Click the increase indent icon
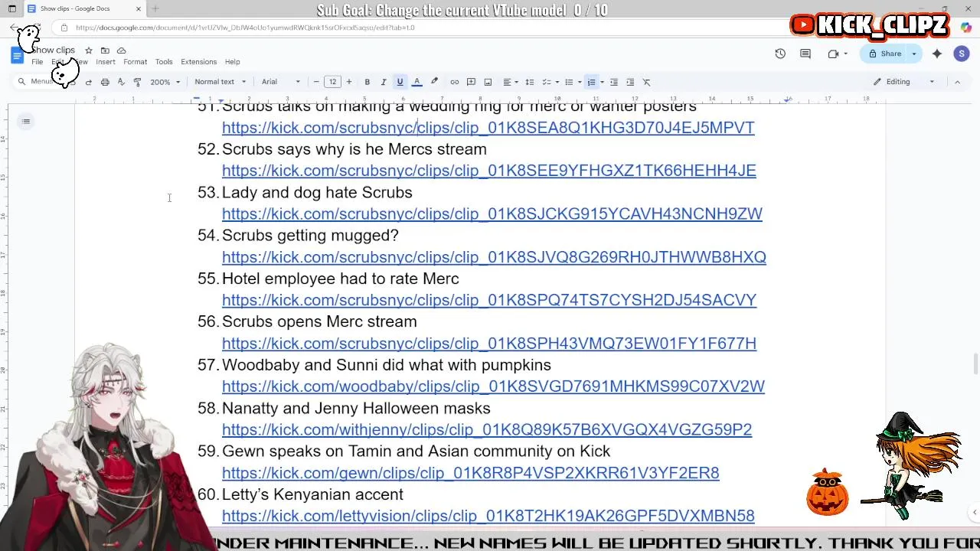This screenshot has width=980, height=551. (630, 82)
